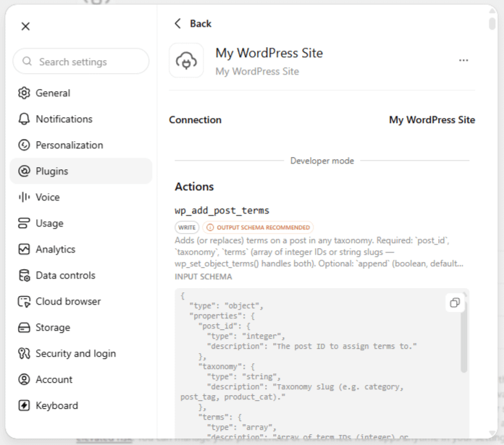Open Keyboard label in sidebar
Viewport: 504px width, 445px height.
(56, 405)
